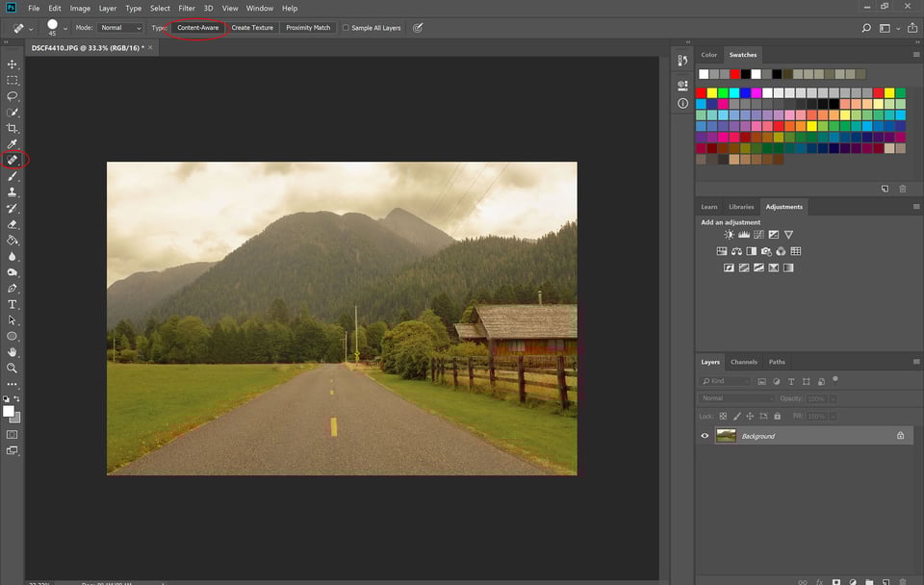Add a Hue/Saturation adjustment
The image size is (924, 585).
[722, 251]
